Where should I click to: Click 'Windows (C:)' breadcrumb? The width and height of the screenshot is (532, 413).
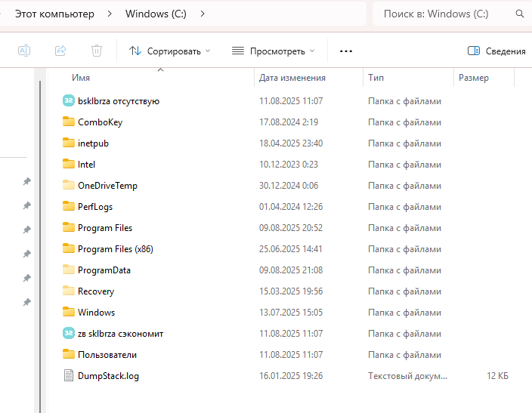pos(156,14)
